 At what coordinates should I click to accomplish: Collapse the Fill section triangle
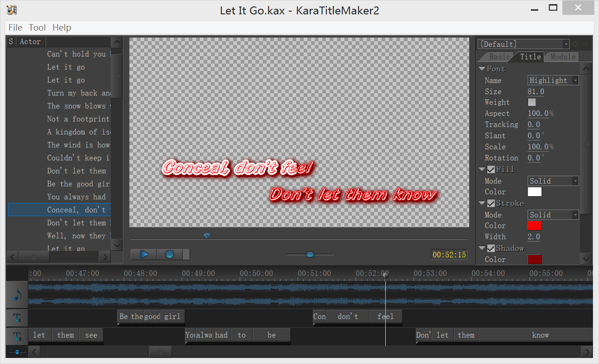click(x=482, y=169)
